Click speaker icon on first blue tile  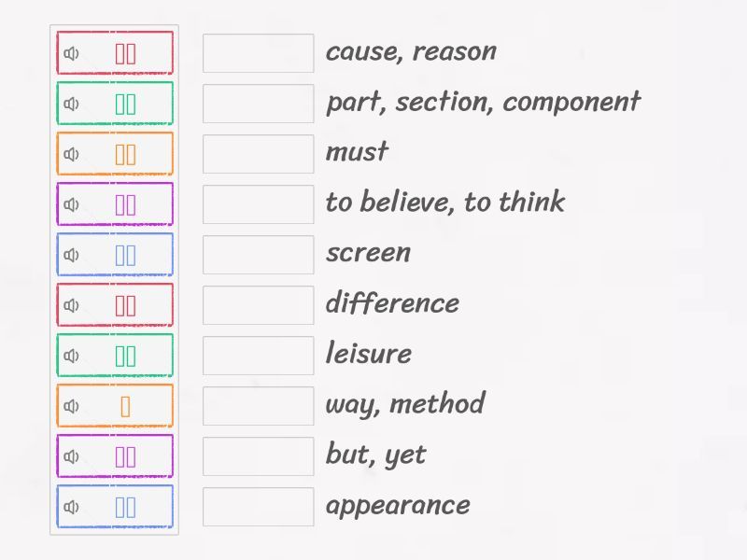tap(71, 255)
